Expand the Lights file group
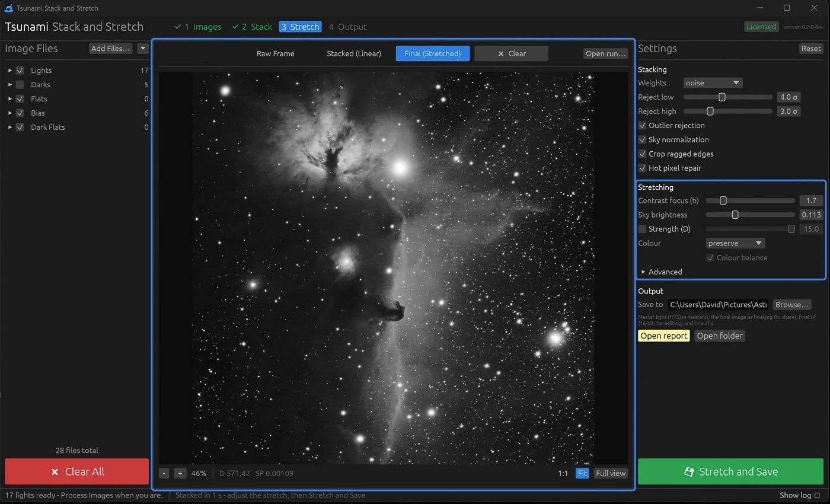Image resolution: width=830 pixels, height=504 pixels. pos(10,70)
